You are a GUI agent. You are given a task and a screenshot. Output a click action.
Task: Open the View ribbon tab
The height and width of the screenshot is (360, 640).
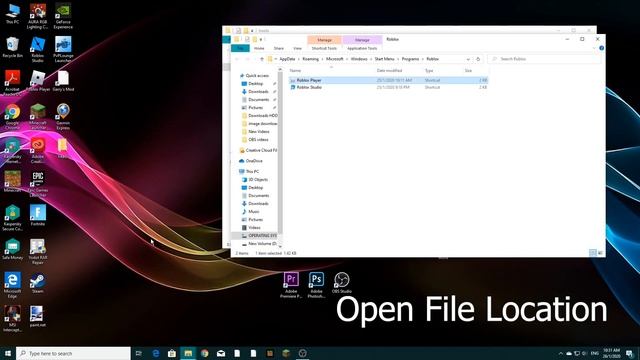(x=298, y=48)
